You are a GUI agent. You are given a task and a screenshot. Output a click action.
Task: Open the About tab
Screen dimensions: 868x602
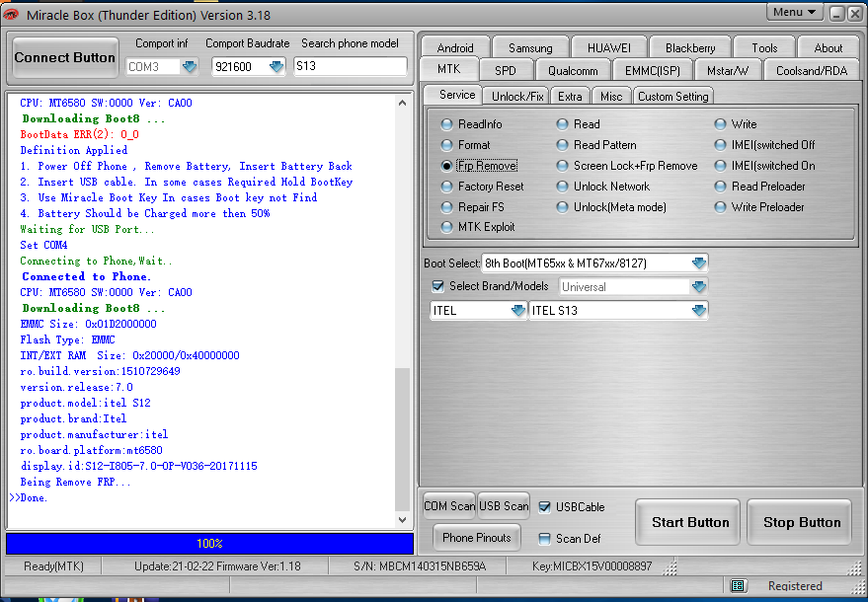coord(829,47)
